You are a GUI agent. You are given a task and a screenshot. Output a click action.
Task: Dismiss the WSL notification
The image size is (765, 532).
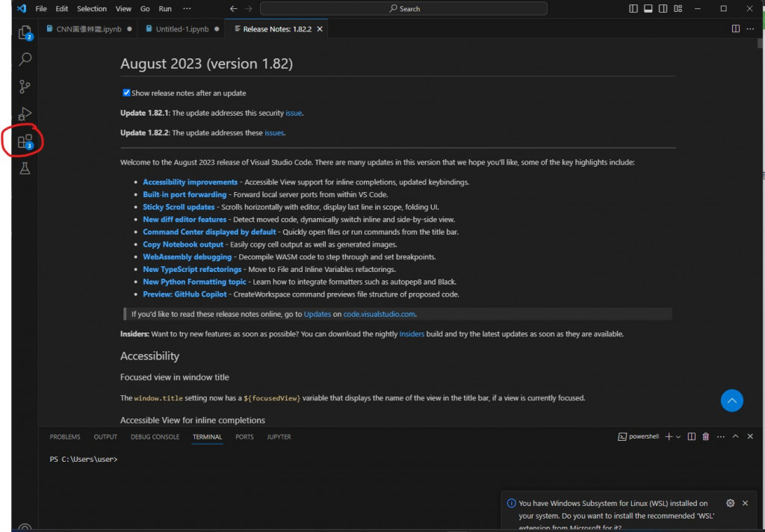pyautogui.click(x=745, y=503)
